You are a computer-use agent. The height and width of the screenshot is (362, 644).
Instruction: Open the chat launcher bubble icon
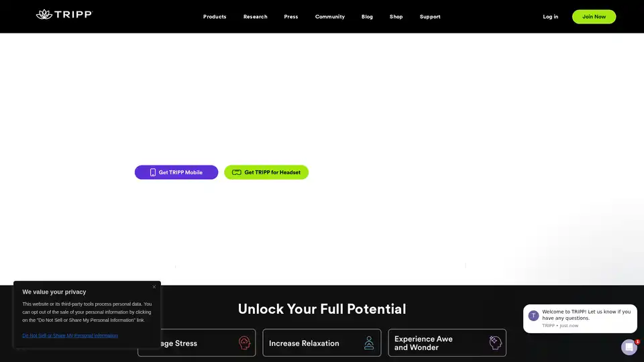pos(629,347)
